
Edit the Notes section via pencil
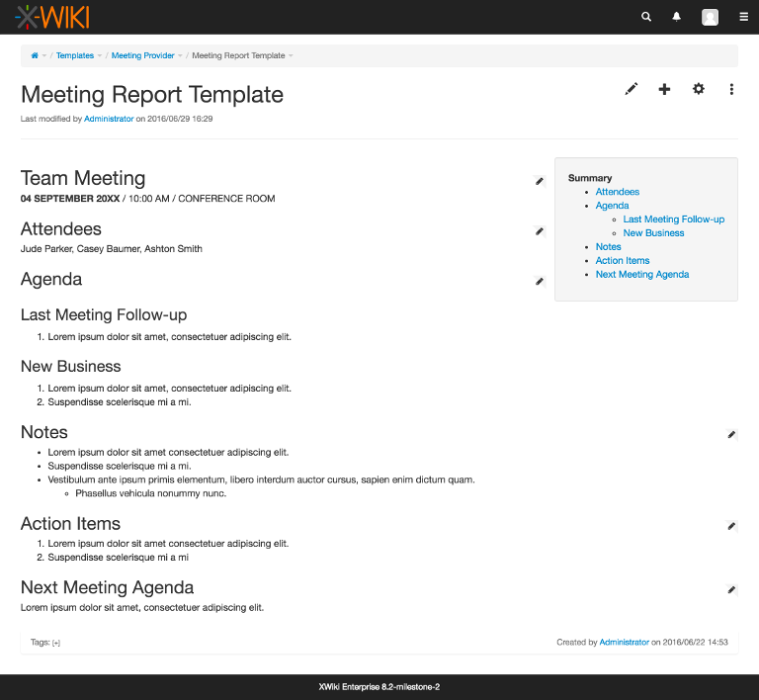point(732,434)
